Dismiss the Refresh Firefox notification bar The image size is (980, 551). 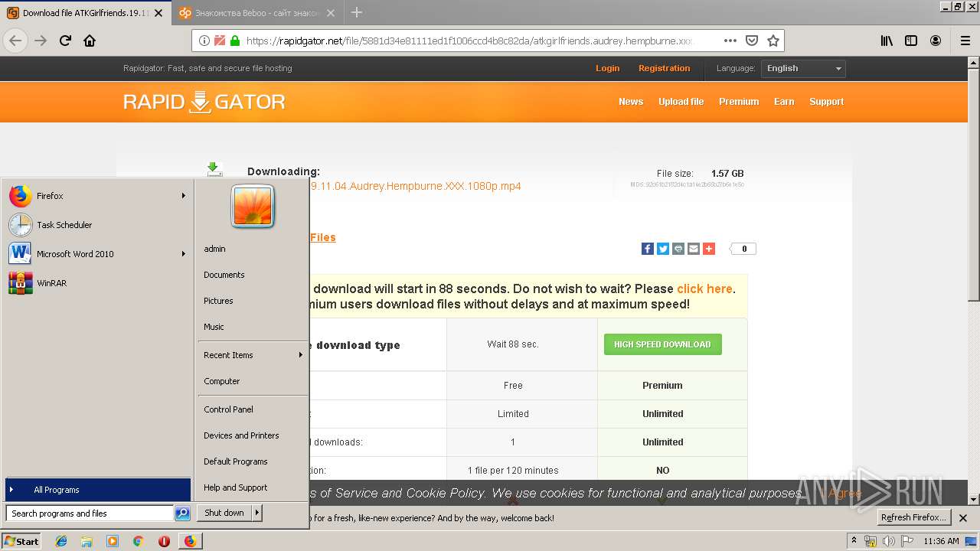(x=962, y=517)
